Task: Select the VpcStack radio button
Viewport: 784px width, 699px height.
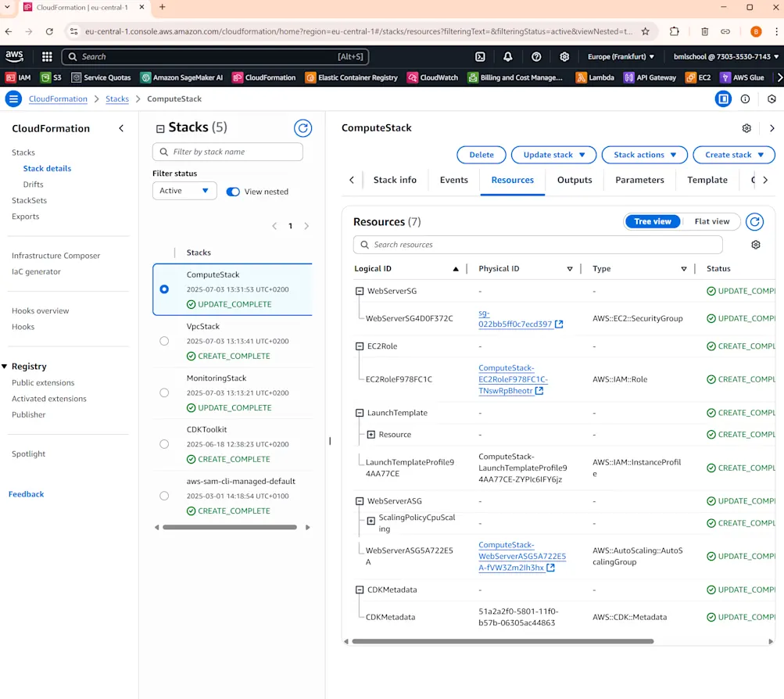Action: point(164,340)
